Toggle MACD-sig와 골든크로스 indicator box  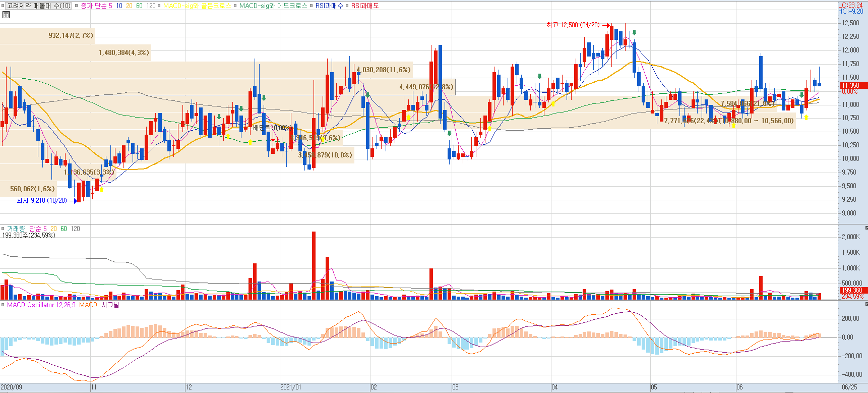(x=159, y=6)
